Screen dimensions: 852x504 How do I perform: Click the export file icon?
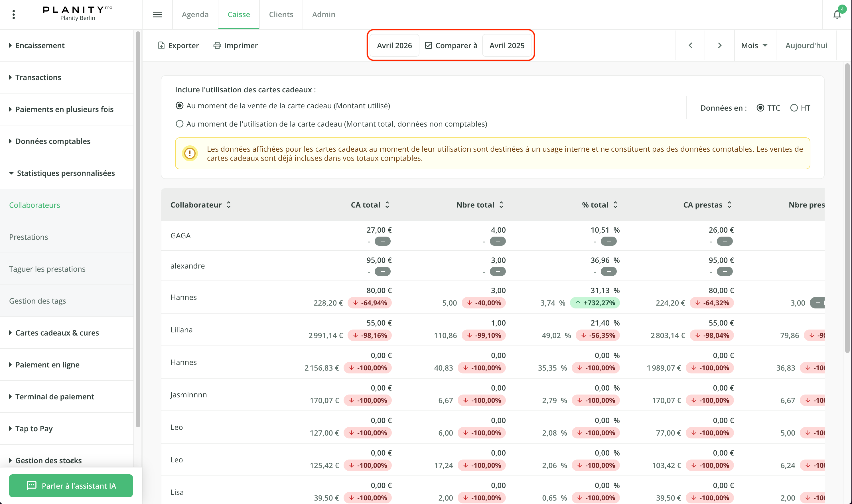(161, 46)
